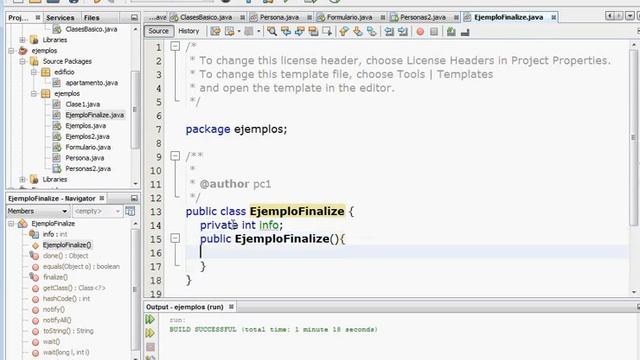Click Shift Line Right icon
Screen dimensions: 640x360
[403, 31]
